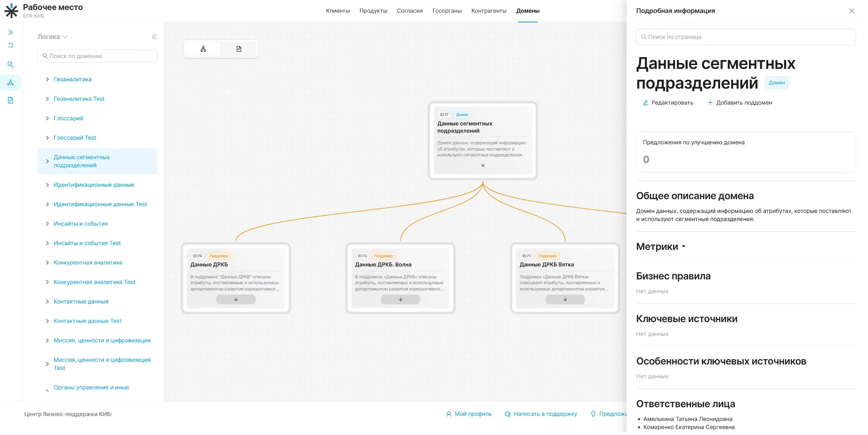Expand down arrow on Данные ДРКБ card
Viewport: 868px width, 435px height.
click(x=236, y=299)
